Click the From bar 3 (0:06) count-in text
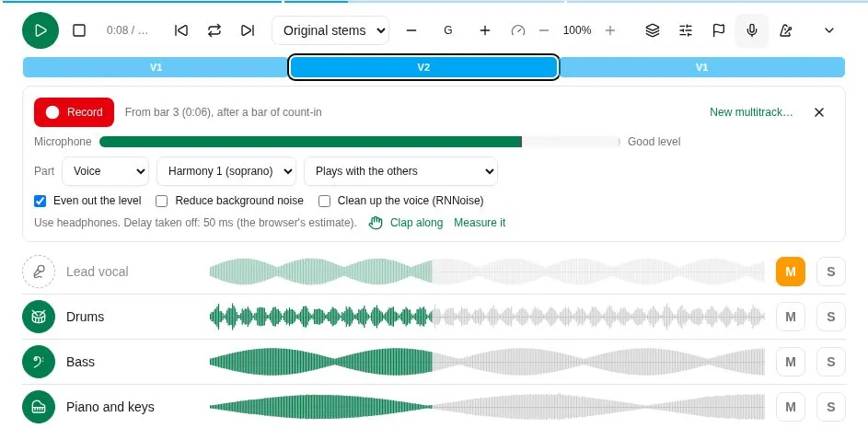Image resolution: width=868 pixels, height=440 pixels. click(223, 112)
